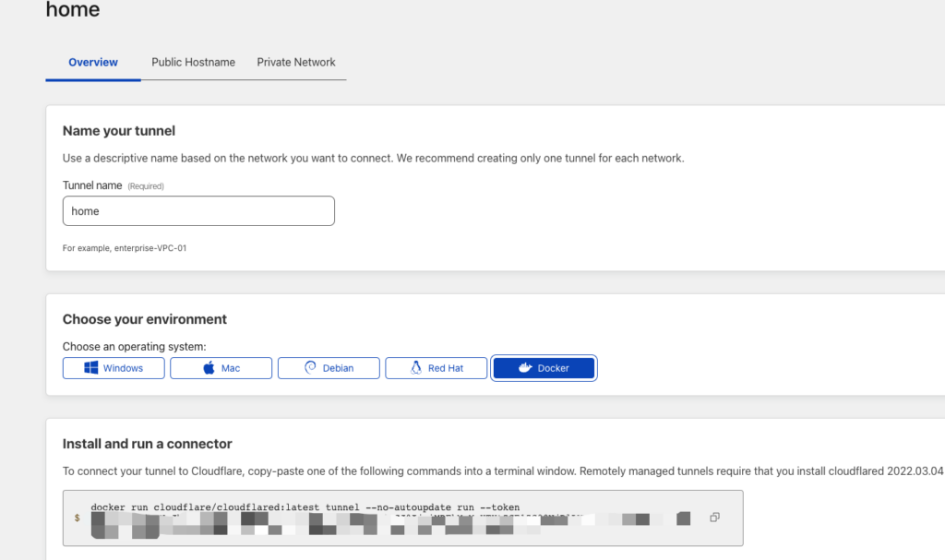Screen dimensions: 945x560
Task: Click the Debian swirl icon
Action: 311,368
